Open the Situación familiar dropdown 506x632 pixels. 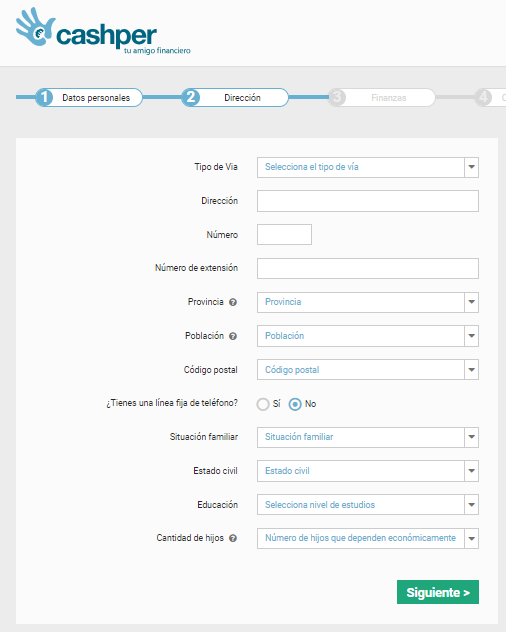tap(368, 437)
